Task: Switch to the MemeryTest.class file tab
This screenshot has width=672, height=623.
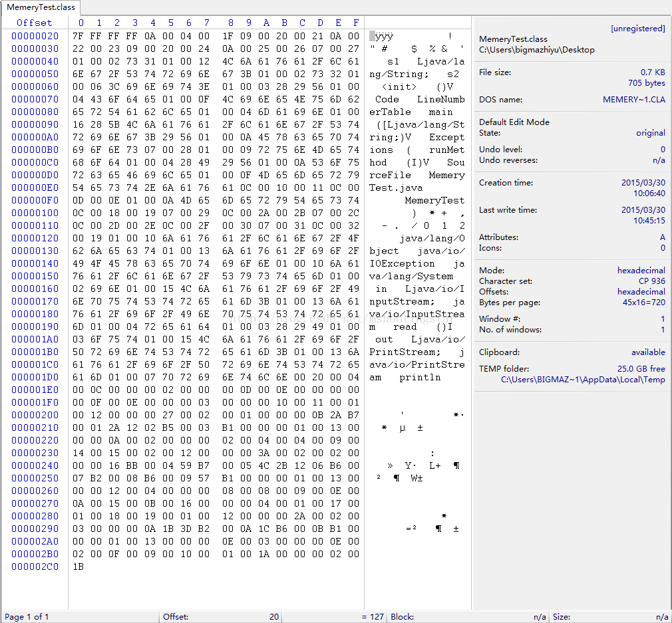Action: click(x=41, y=7)
